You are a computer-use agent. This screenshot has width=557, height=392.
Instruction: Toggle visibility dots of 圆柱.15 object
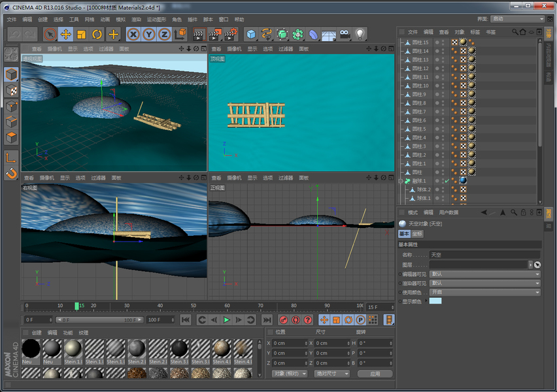tap(443, 42)
